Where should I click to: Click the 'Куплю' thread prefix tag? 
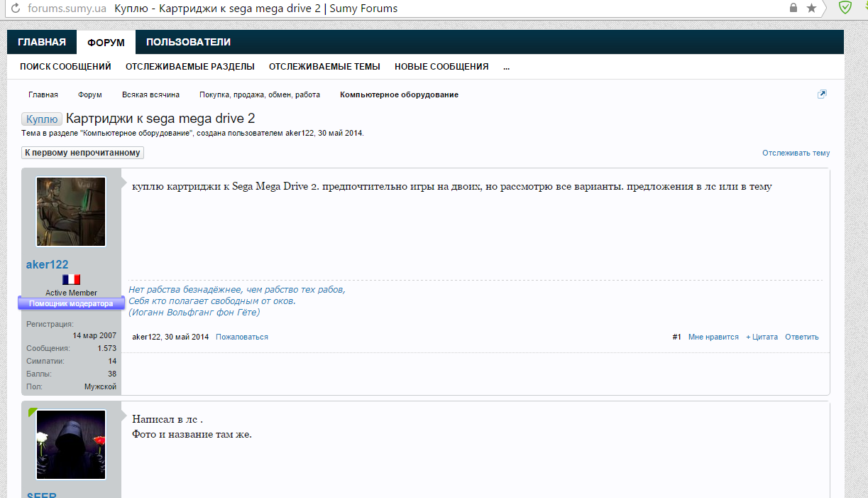[42, 119]
